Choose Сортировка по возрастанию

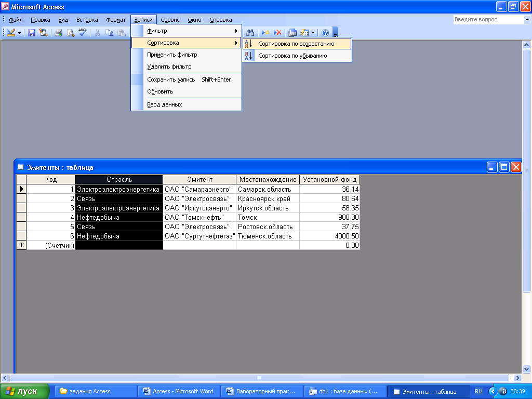[x=297, y=44]
